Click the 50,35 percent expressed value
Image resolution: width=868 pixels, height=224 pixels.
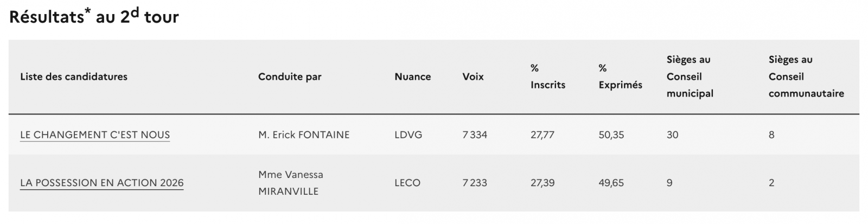click(611, 135)
